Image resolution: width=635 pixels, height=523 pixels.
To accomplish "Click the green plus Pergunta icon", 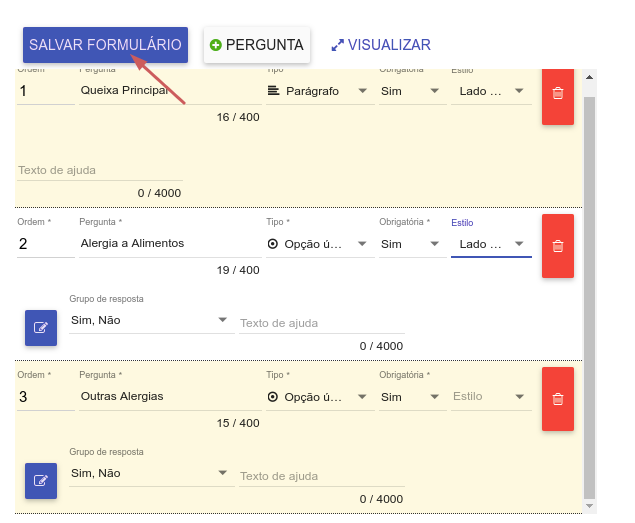I will click(x=214, y=45).
